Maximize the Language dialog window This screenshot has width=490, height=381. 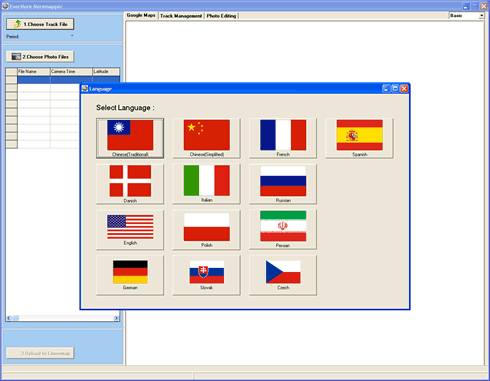pyautogui.click(x=395, y=88)
